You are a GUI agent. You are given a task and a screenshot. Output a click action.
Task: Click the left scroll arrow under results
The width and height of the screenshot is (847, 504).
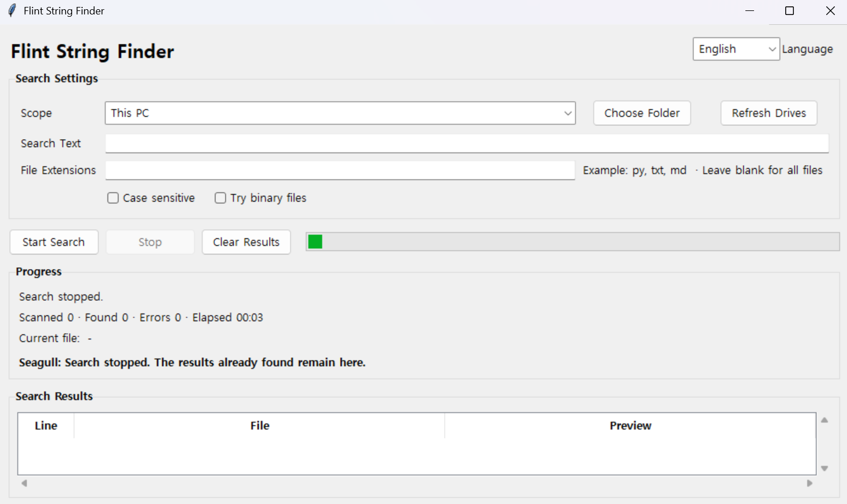coord(24,483)
